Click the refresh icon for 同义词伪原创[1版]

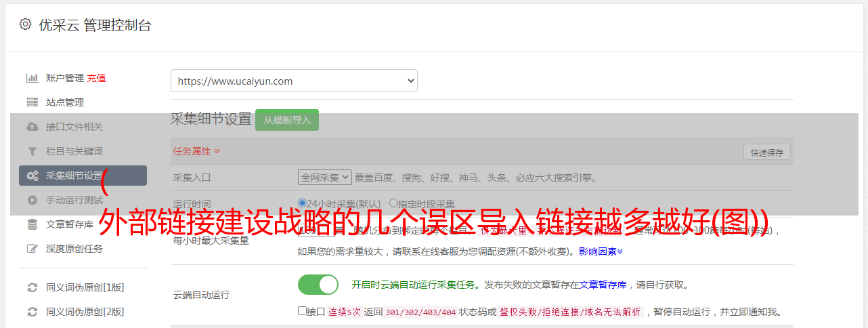[x=32, y=287]
